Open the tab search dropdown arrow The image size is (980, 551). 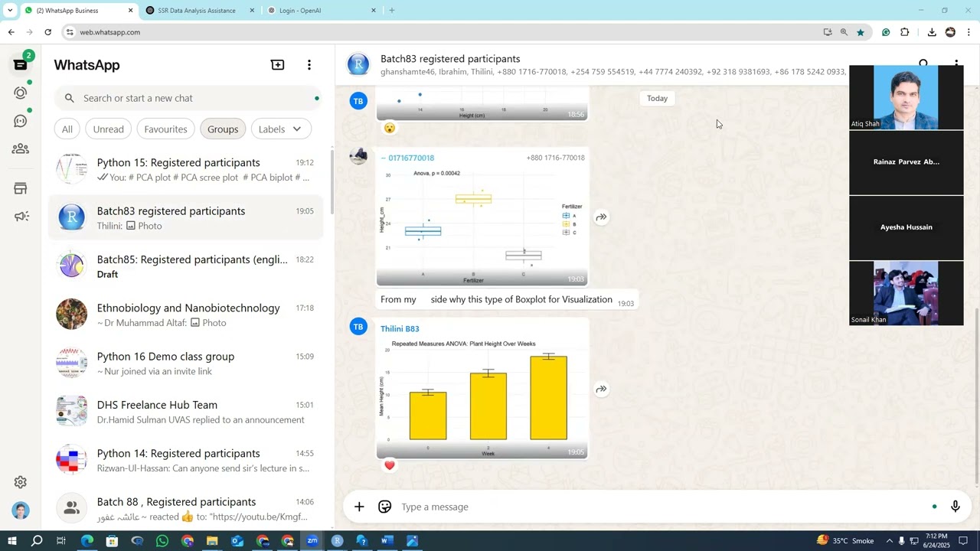point(10,10)
